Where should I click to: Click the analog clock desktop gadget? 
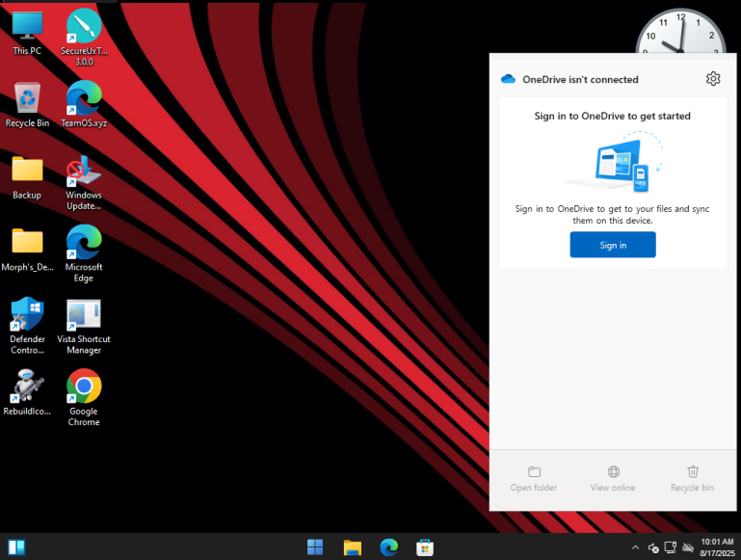[680, 31]
